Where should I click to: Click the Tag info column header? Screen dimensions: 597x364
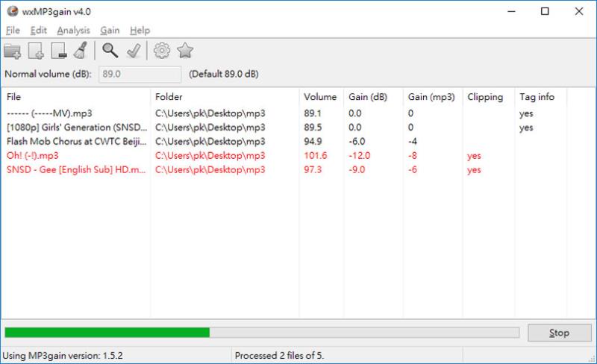[540, 97]
